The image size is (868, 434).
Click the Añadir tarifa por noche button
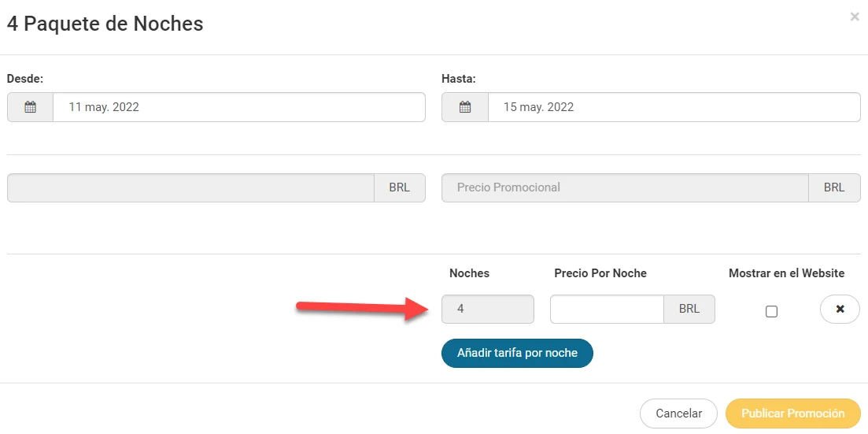pos(517,353)
